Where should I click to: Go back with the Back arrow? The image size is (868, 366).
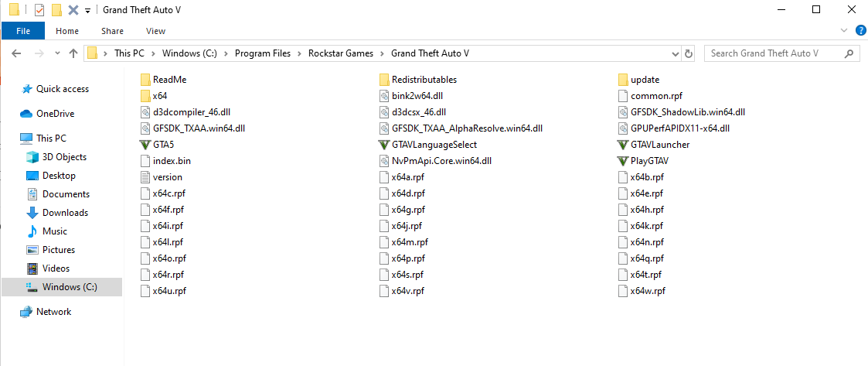pos(16,54)
